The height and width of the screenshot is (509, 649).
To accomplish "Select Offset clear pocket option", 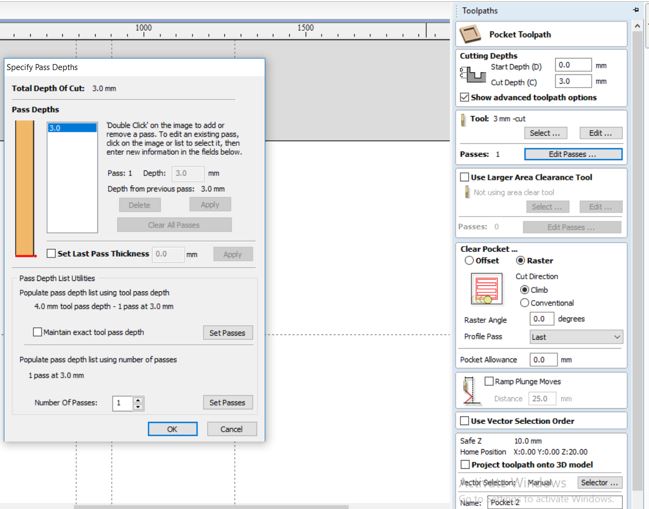I will pos(469,260).
